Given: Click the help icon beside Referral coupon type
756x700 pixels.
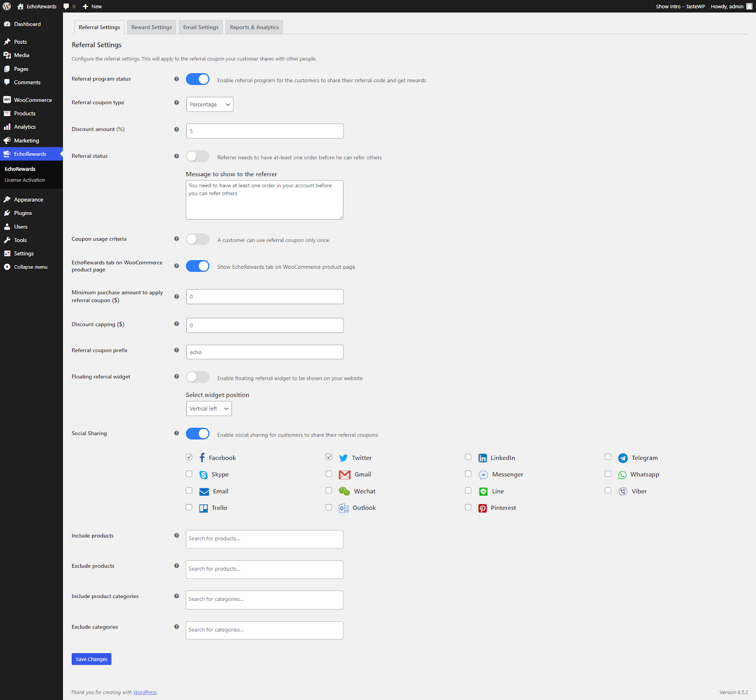Looking at the screenshot, I should pyautogui.click(x=176, y=102).
